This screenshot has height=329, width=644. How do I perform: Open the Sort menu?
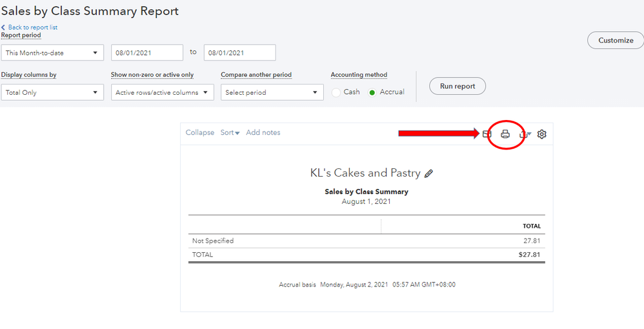pos(230,133)
